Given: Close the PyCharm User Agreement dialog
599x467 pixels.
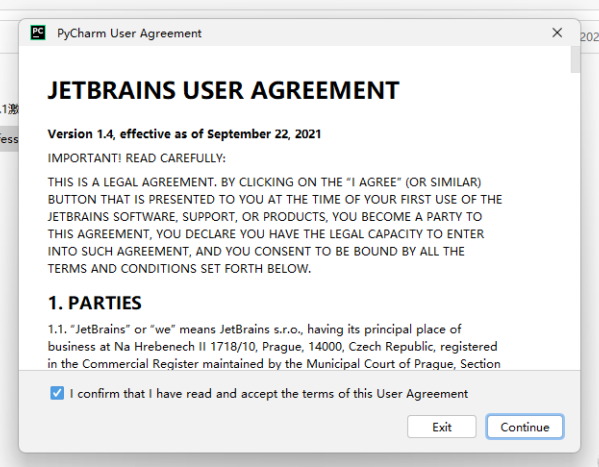Looking at the screenshot, I should coord(557,33).
